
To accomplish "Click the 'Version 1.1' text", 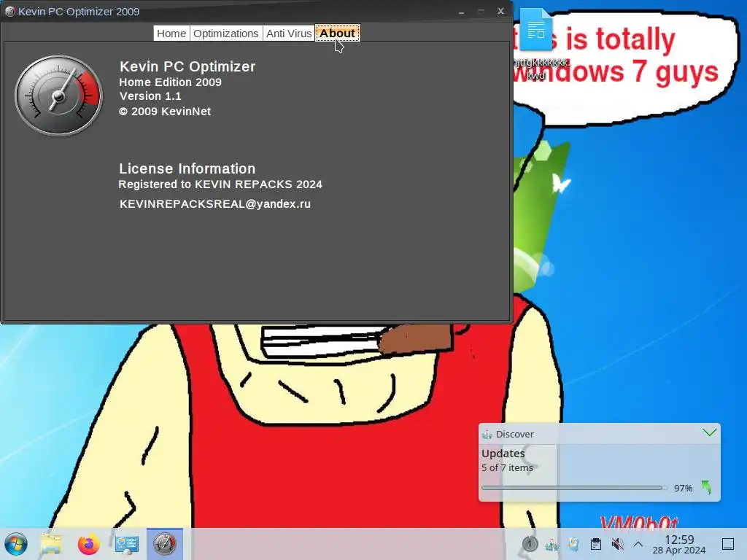I will 150,96.
